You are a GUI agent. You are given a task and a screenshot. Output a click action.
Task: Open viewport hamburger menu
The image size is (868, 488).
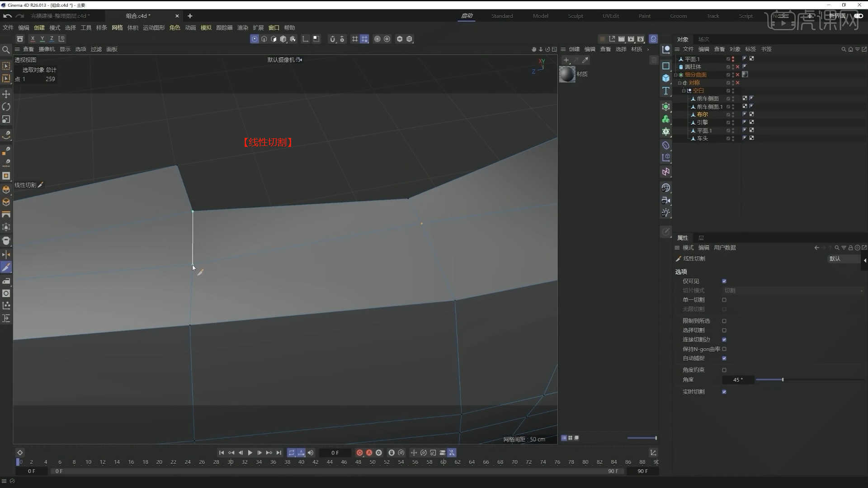tap(17, 49)
